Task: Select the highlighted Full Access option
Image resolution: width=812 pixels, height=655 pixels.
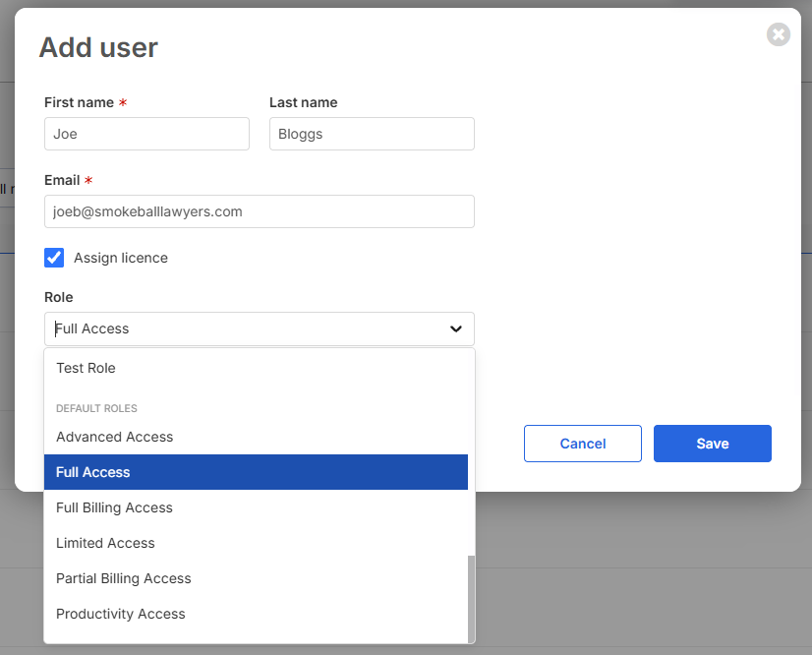Action: pos(256,472)
